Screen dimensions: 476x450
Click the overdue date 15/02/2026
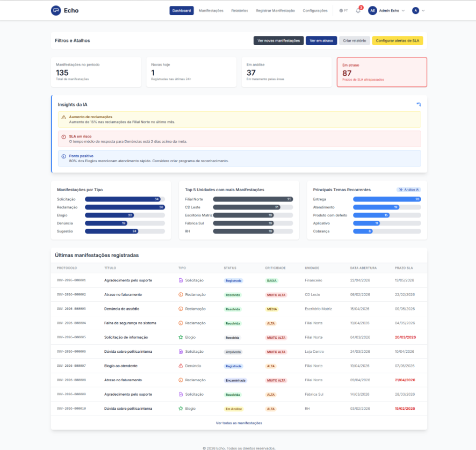tap(405, 409)
